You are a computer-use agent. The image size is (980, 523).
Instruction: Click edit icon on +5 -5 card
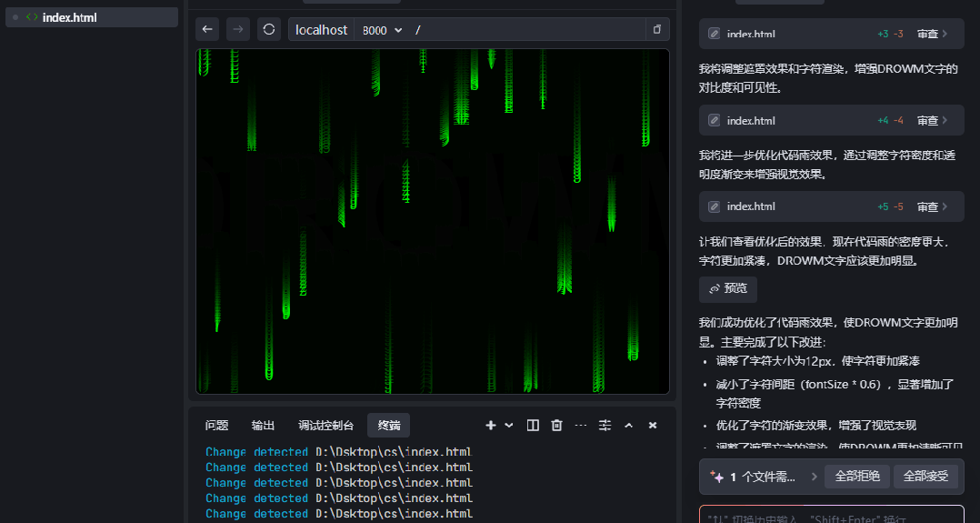coord(715,206)
